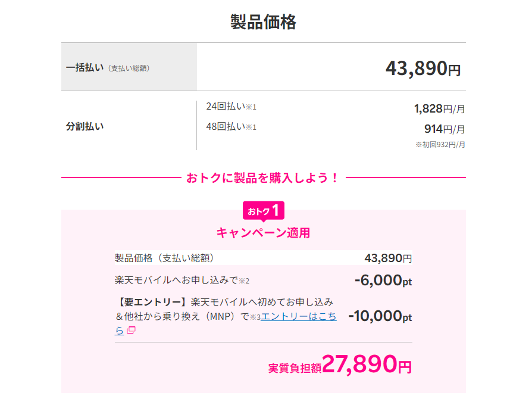Click the -6,000pt discount value
This screenshot has height=408, width=532.
point(383,281)
